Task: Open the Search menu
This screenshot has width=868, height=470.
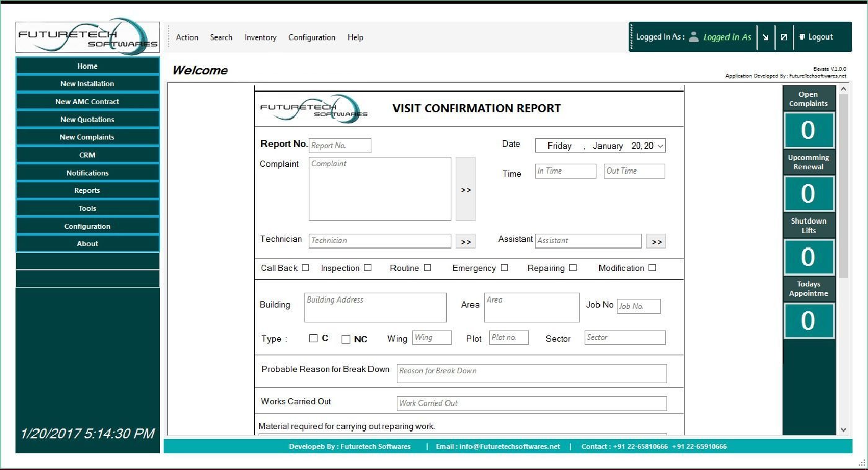Action: [x=221, y=37]
